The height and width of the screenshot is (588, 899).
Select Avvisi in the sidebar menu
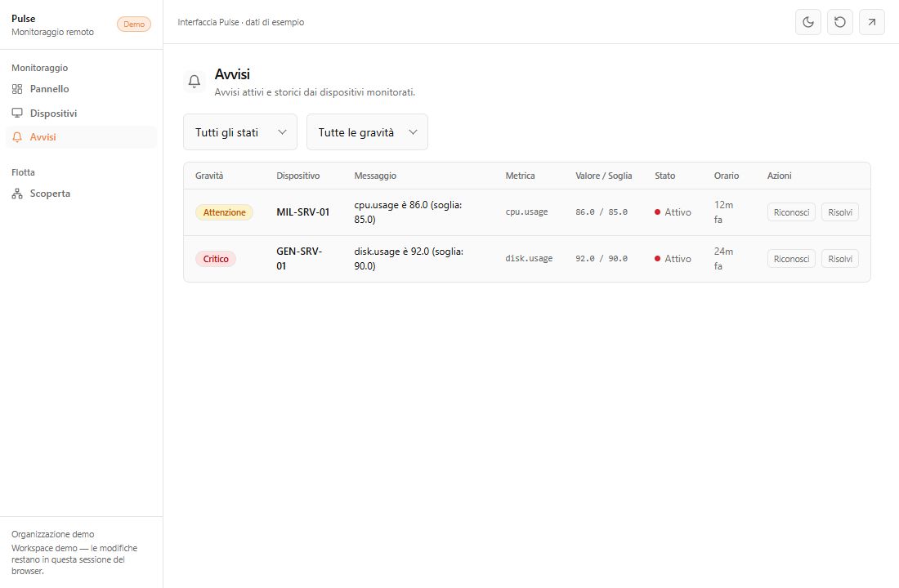(x=81, y=137)
